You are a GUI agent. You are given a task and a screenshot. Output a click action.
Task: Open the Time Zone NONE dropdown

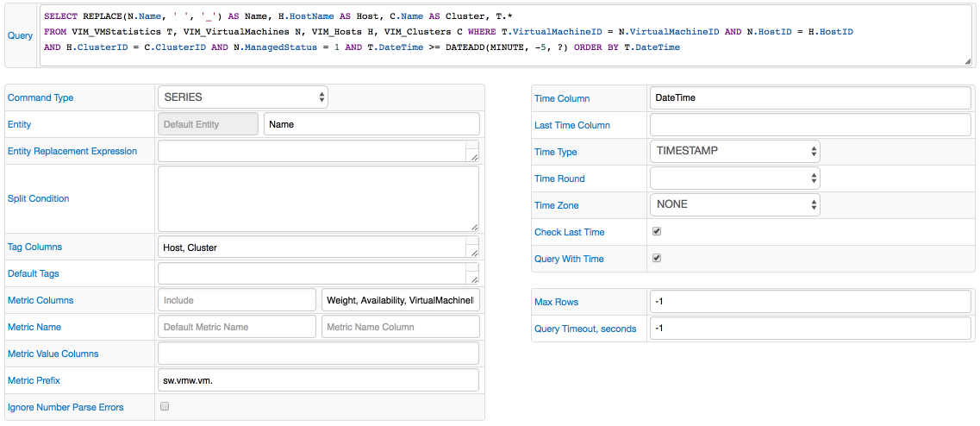pyautogui.click(x=735, y=204)
